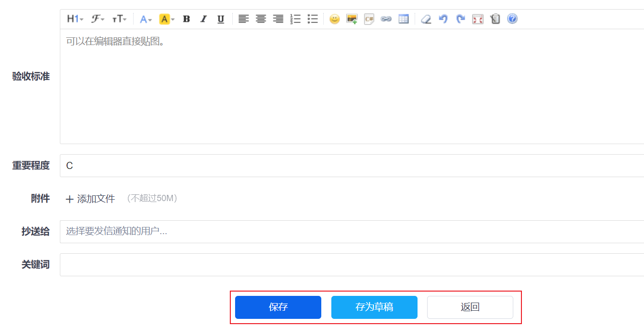Toggle bold formatting in the editor
Screen dimensions: 644x327
(x=187, y=19)
